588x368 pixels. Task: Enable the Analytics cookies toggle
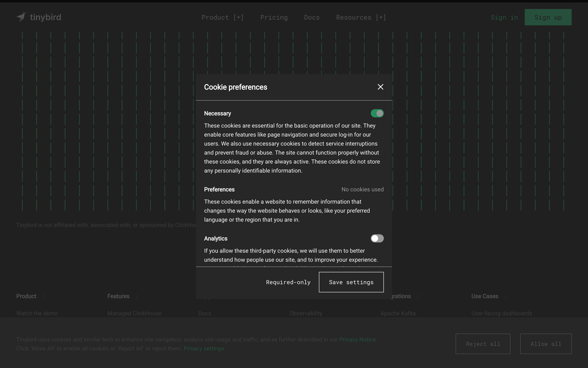click(x=377, y=238)
